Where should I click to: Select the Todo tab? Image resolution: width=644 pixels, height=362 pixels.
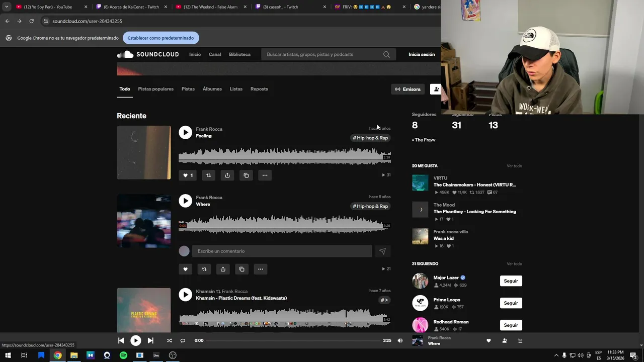pos(125,89)
